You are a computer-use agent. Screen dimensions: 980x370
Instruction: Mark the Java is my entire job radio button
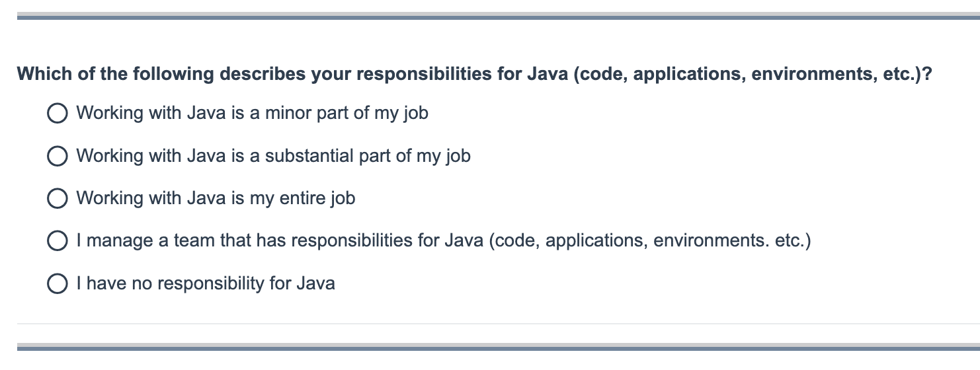[x=58, y=199]
